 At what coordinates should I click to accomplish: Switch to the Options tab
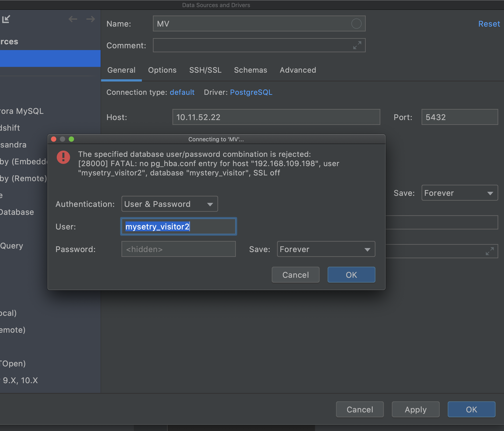[162, 70]
